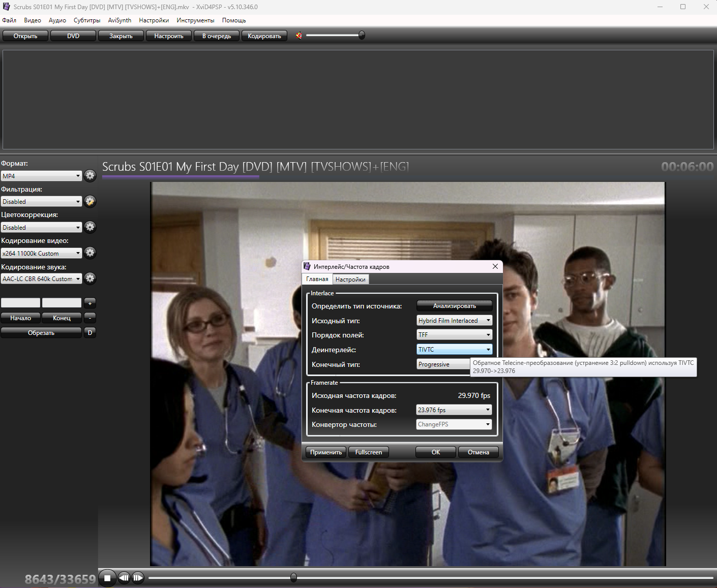Screen dimensions: 717x588
Task: Close the Интерлейс/Частота кадров dialog
Action: [495, 266]
